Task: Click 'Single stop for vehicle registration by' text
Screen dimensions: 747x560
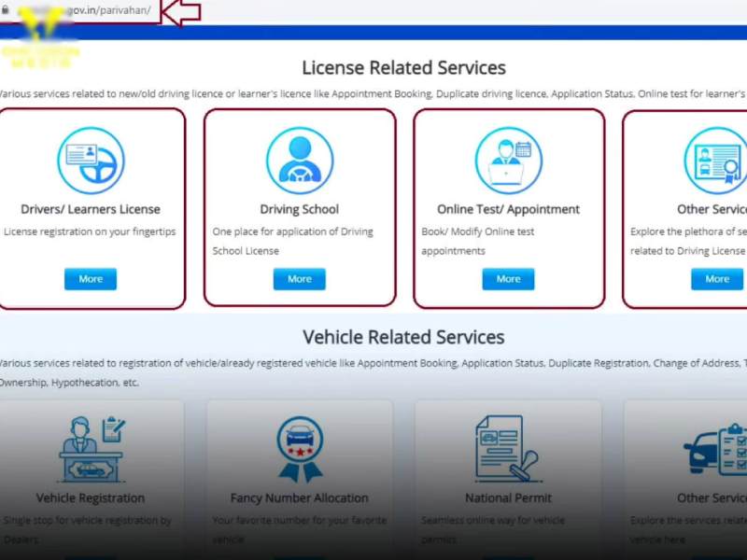Action: (x=87, y=521)
